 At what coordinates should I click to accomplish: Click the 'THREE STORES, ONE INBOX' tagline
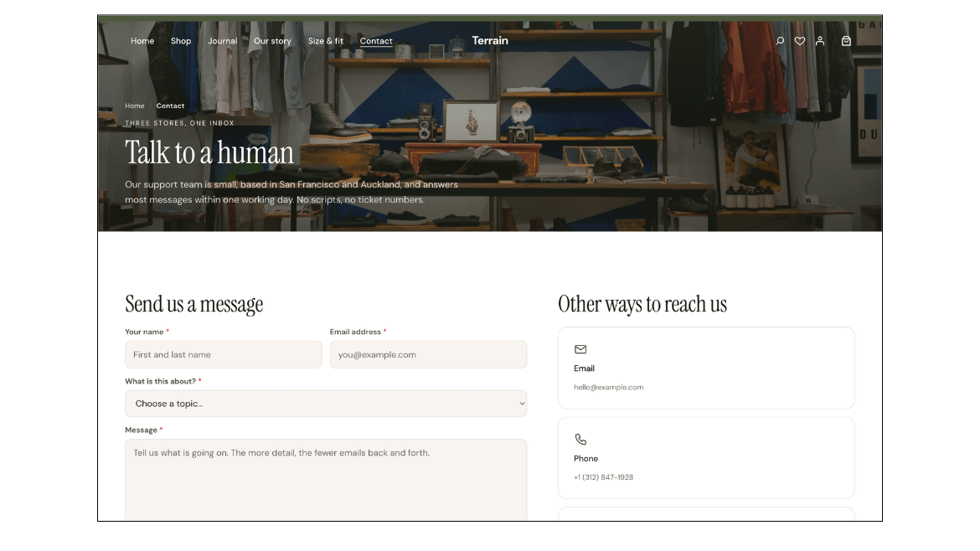179,123
